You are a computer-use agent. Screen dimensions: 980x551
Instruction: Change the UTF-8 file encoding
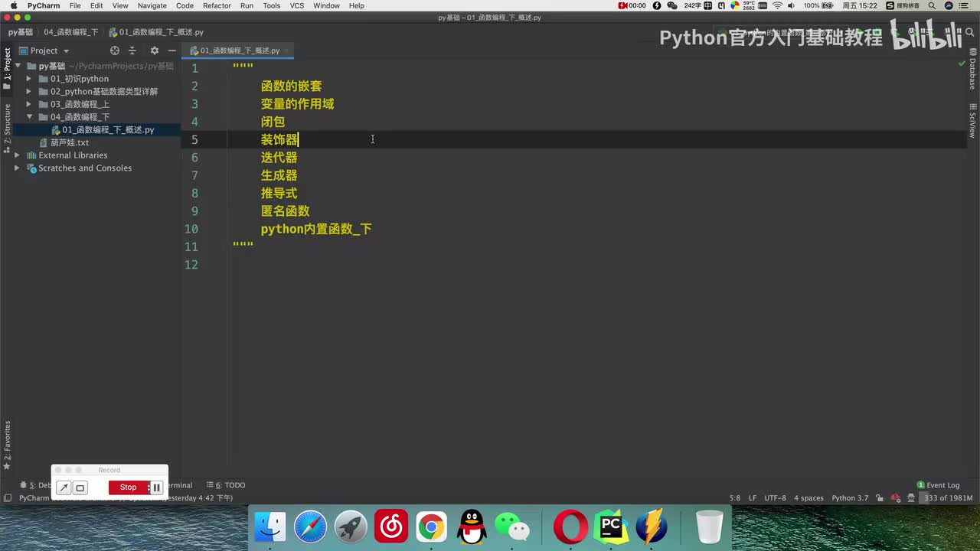pos(775,498)
